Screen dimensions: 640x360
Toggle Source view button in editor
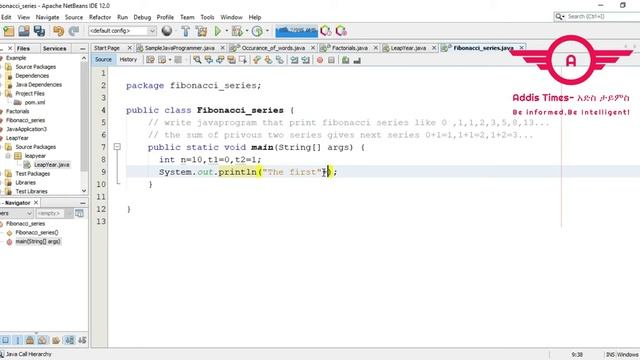point(103,60)
